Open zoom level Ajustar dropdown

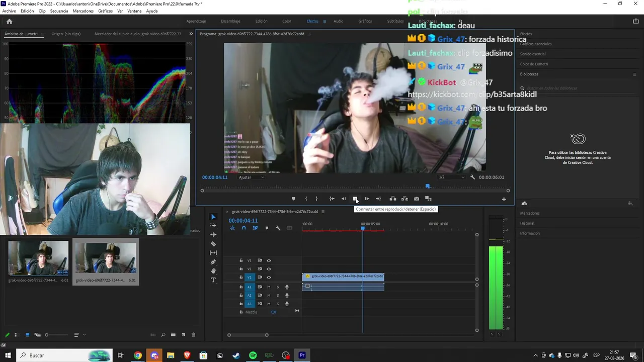252,177
